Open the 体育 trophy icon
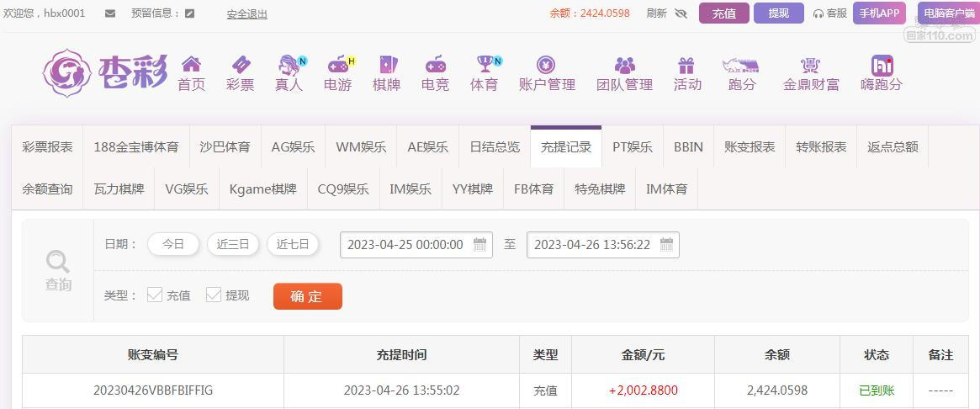Image resolution: width=980 pixels, height=409 pixels. [x=485, y=65]
